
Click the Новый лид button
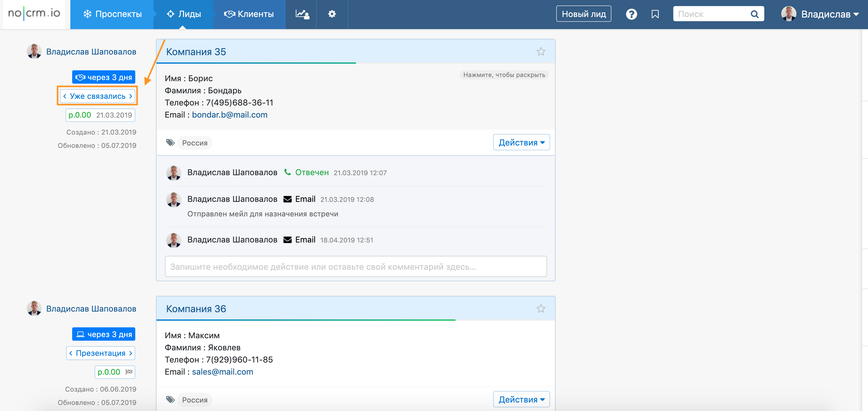coord(583,14)
